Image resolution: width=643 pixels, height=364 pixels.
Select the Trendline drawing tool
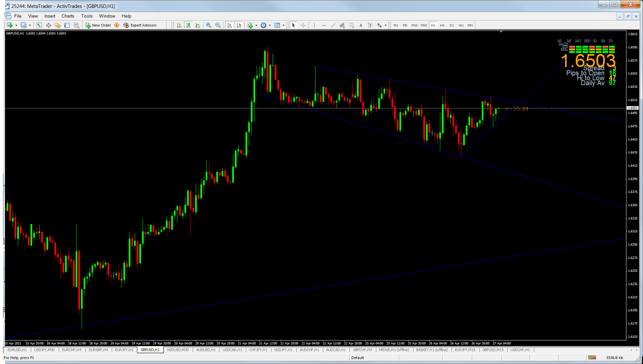coord(333,25)
